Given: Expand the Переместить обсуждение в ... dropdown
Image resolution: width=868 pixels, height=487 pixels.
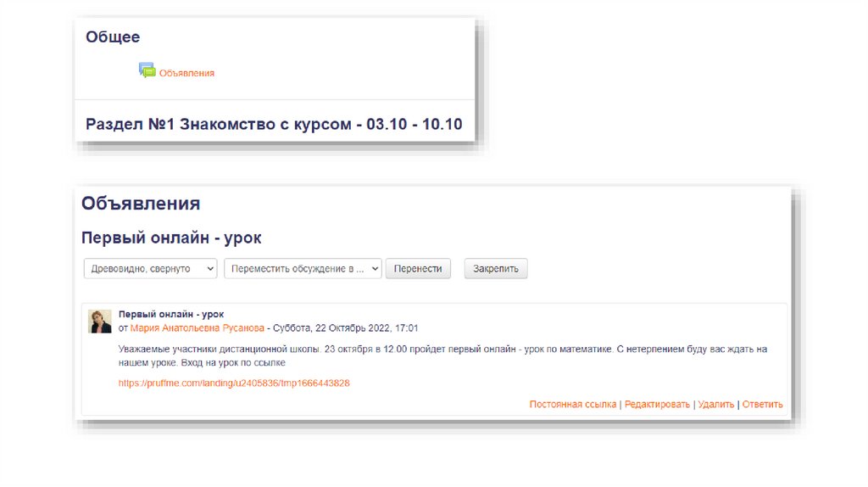Looking at the screenshot, I should tap(303, 269).
